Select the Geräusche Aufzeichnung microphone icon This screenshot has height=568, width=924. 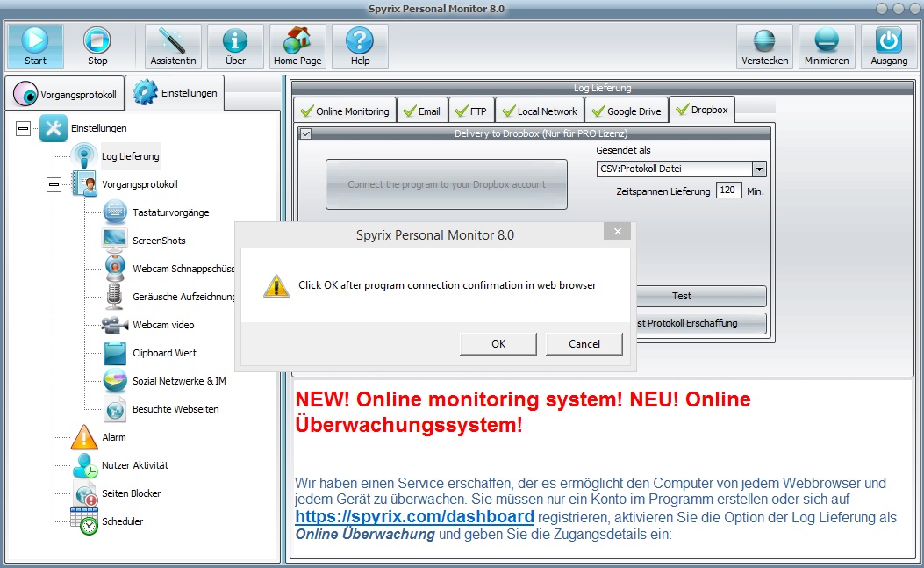pyautogui.click(x=114, y=297)
